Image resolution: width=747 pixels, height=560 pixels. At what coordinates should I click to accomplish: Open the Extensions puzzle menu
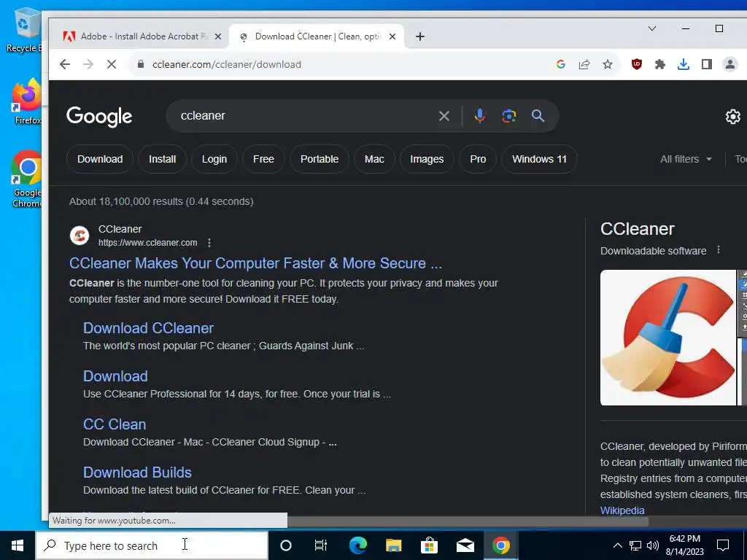tap(659, 64)
